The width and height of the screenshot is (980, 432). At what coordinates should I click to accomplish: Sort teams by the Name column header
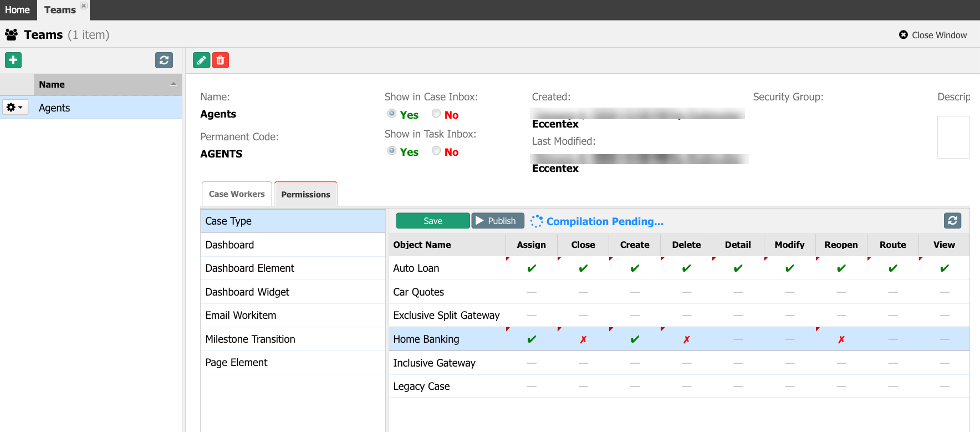tap(105, 84)
